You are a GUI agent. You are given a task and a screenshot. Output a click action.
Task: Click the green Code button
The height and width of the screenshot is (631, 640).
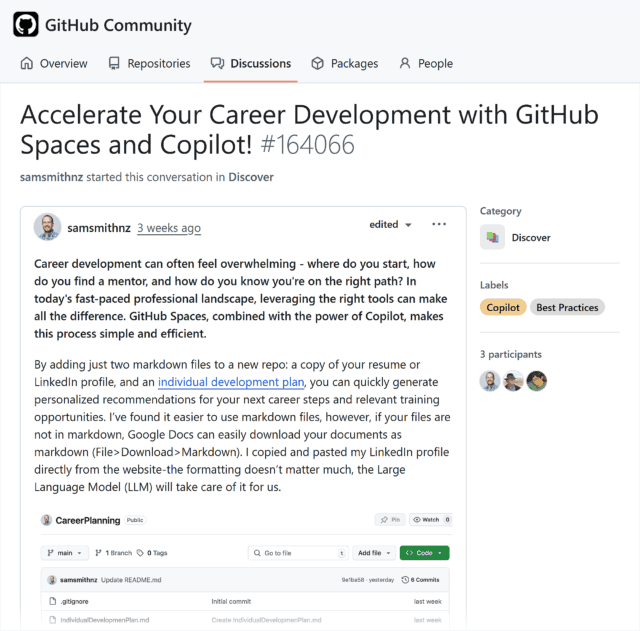pyautogui.click(x=424, y=553)
